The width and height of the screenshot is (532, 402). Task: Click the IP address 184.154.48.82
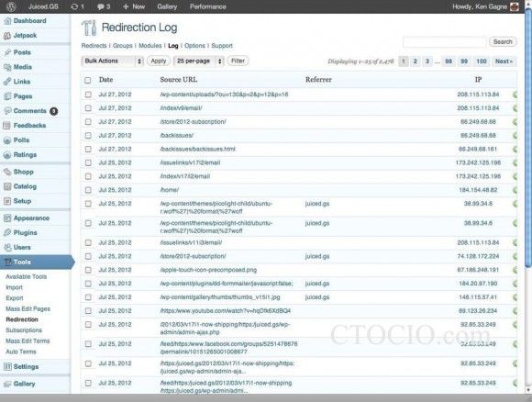pyautogui.click(x=478, y=190)
